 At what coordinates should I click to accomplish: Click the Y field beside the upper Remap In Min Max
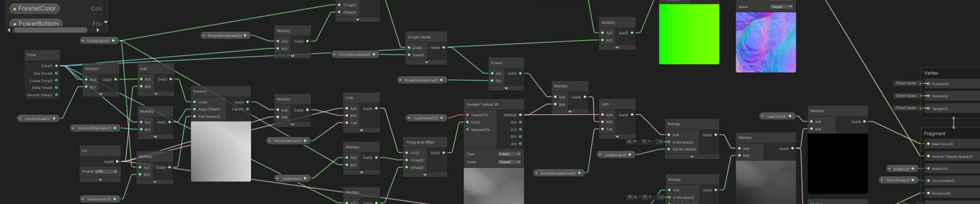pos(649,141)
